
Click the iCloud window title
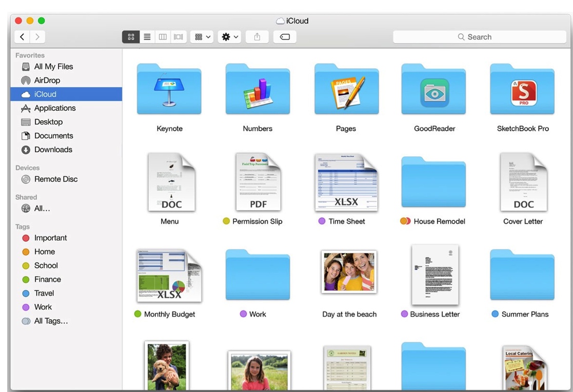coord(292,21)
